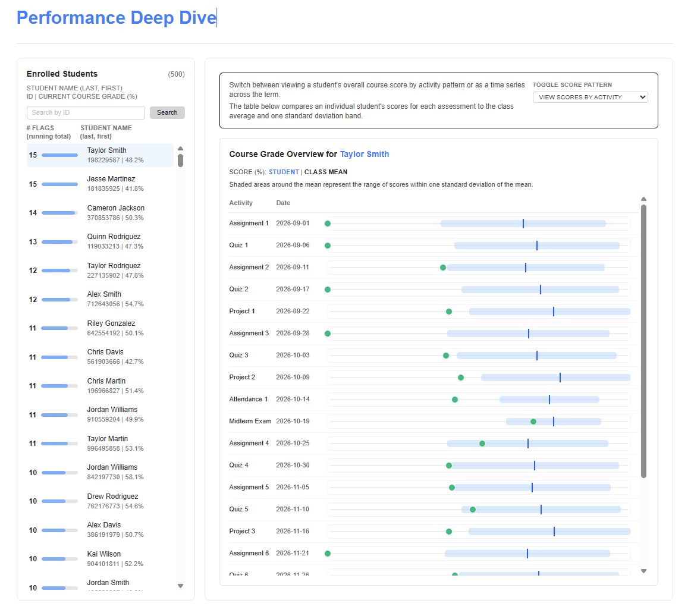Click the green score dot for Assignment 1
Viewport: 691px width, 616px height.
(328, 223)
